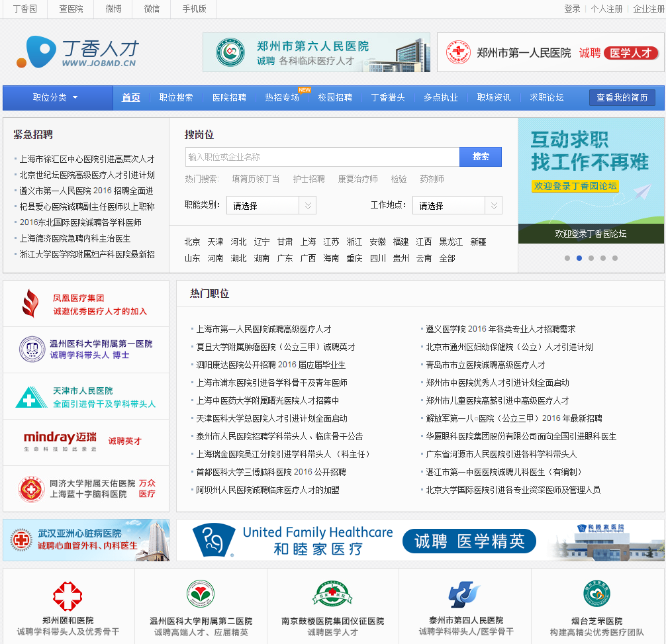This screenshot has height=644, width=666.
Task: Open 复旦大学附属肿瘤医院 job listing
Action: [275, 347]
